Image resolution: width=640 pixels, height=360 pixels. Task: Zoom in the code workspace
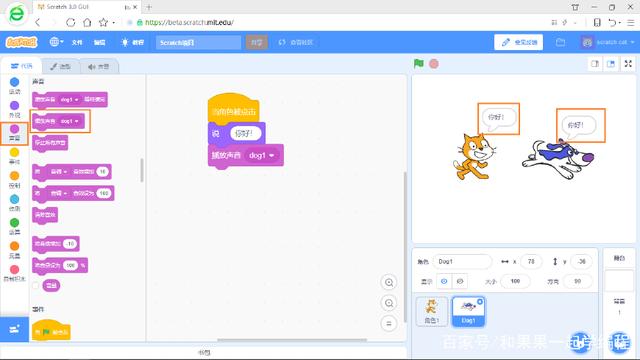pyautogui.click(x=389, y=282)
